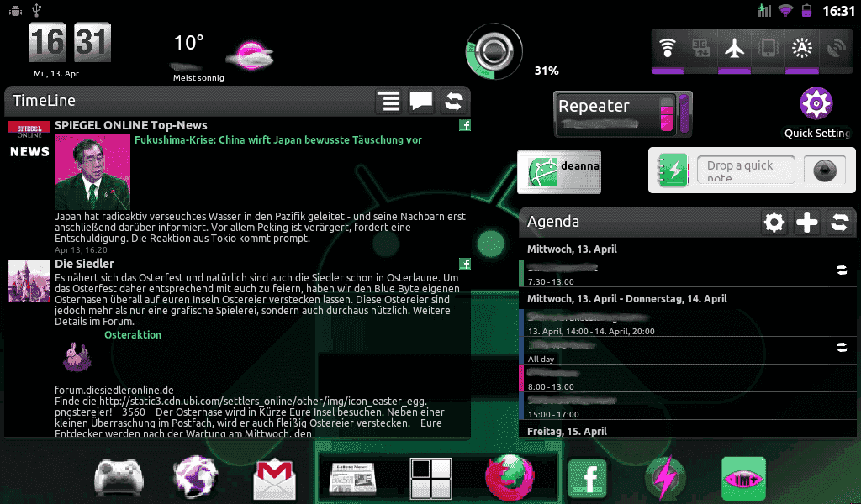Screen dimensions: 861x504
Task: Open the purple globe browser in dock
Action: pyautogui.click(x=195, y=476)
